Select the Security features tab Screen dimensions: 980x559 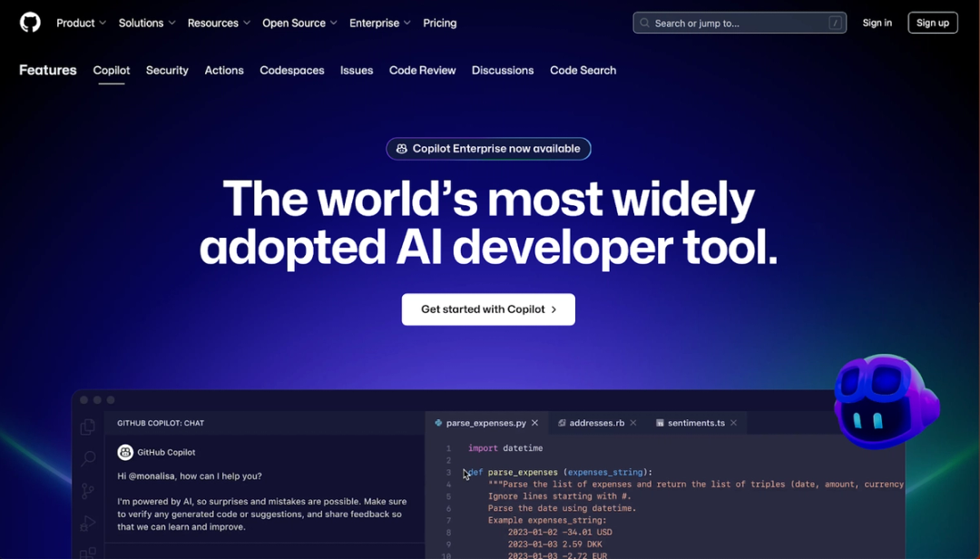point(167,71)
